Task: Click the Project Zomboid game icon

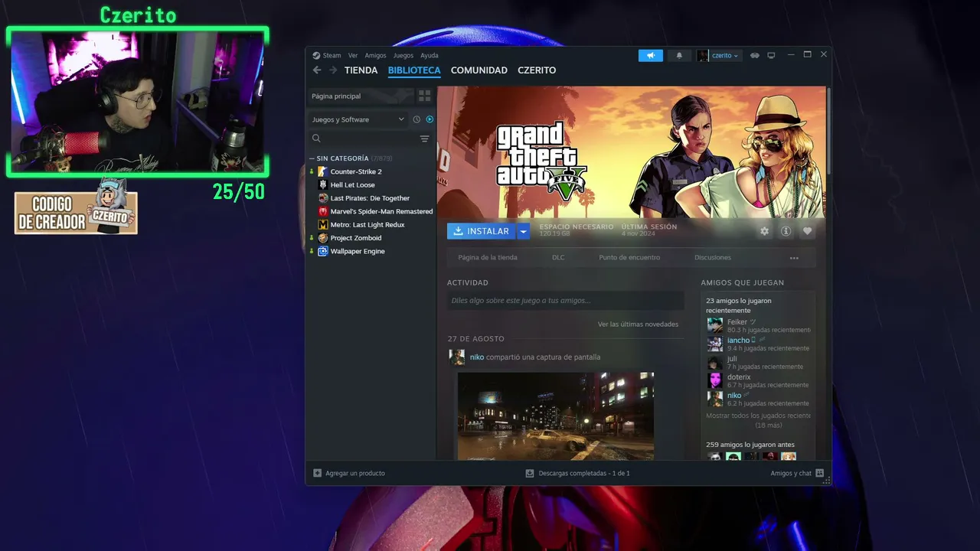Action: (x=323, y=238)
